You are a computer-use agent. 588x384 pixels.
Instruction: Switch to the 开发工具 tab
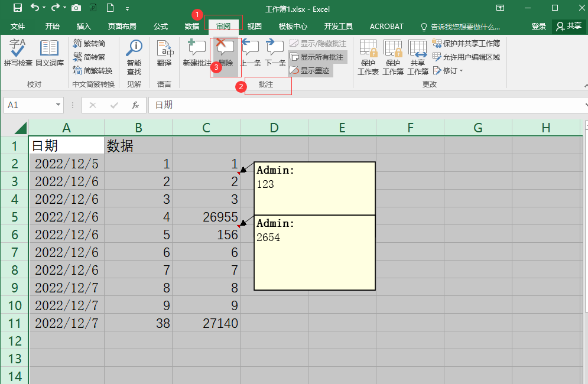click(338, 26)
